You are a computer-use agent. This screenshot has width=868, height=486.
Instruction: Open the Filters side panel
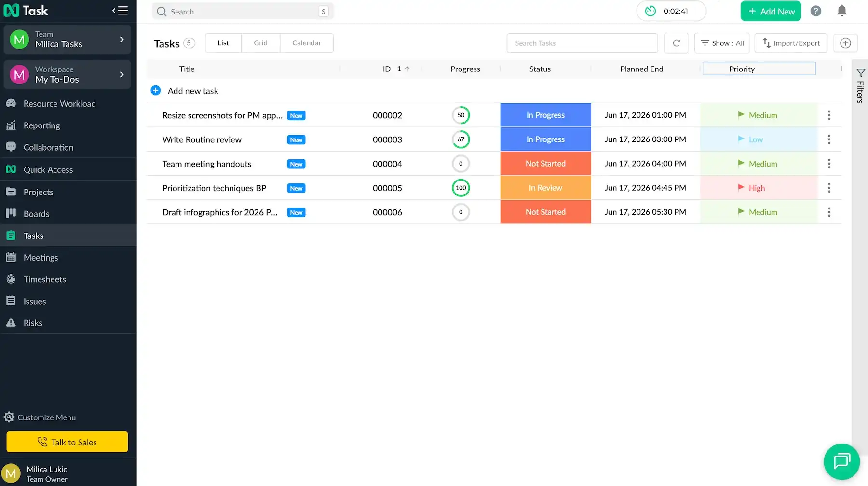click(860, 86)
